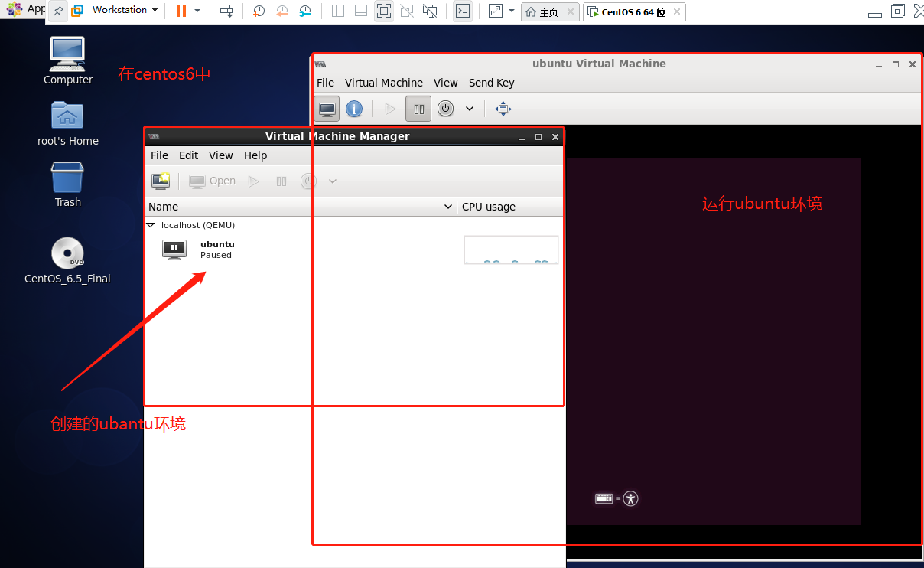Click the take snapshot clock icon
The height and width of the screenshot is (568, 924).
tap(259, 11)
